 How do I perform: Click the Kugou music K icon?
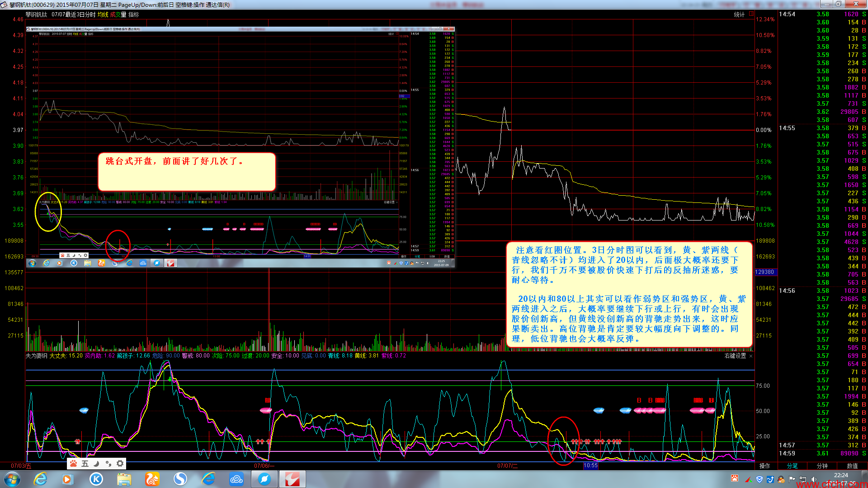click(96, 479)
